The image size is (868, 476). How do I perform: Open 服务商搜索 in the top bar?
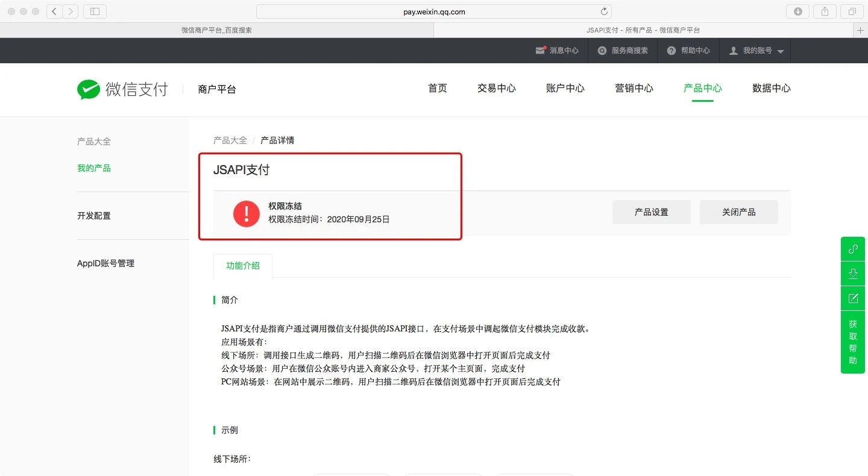(x=623, y=51)
